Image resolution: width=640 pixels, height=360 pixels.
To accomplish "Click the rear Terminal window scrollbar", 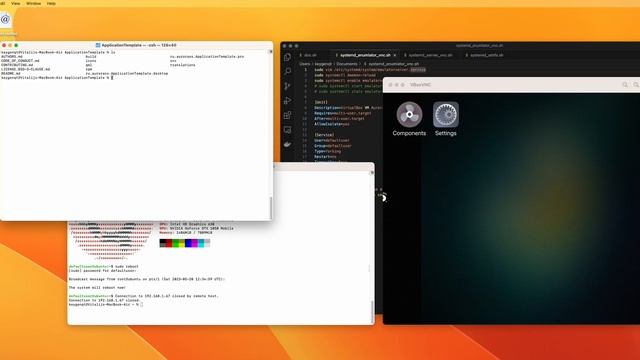I will click(x=372, y=311).
